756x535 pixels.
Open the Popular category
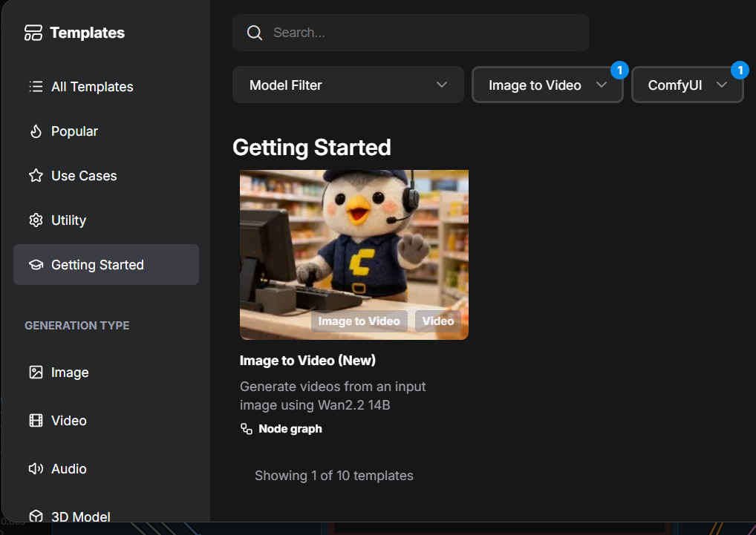106,131
